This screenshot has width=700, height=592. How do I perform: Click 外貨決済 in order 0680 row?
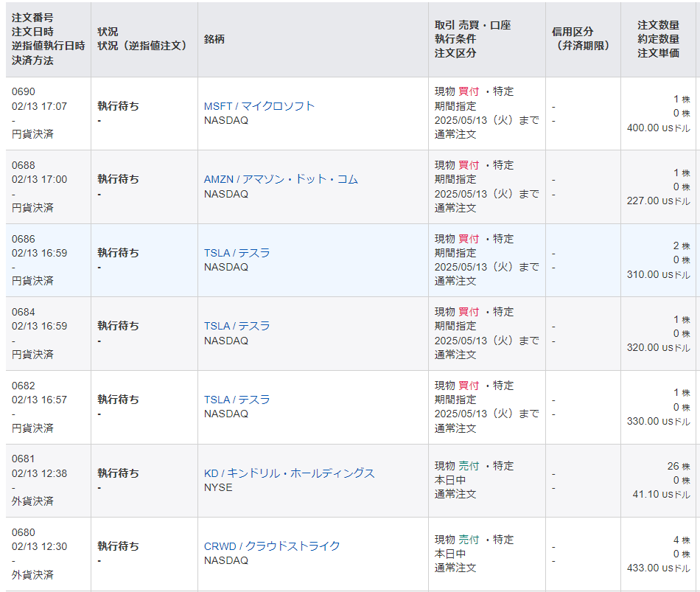[x=32, y=575]
